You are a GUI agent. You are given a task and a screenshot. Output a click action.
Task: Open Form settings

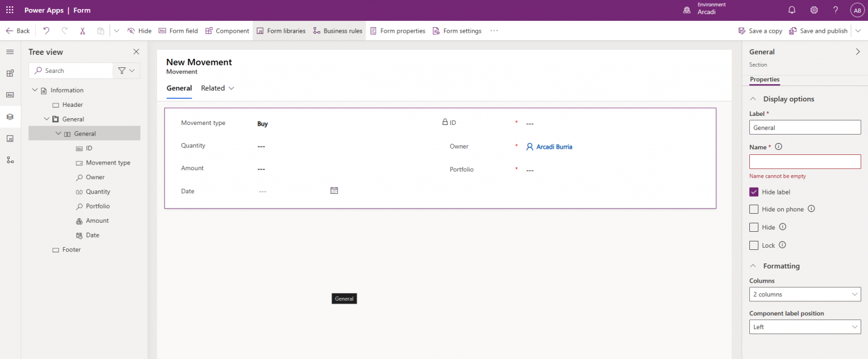coord(457,31)
